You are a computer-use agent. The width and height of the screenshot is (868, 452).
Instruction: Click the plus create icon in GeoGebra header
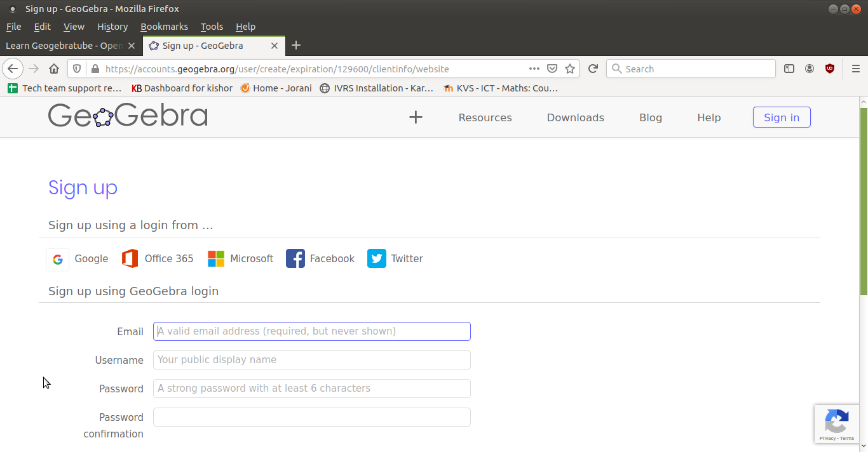[x=416, y=117]
